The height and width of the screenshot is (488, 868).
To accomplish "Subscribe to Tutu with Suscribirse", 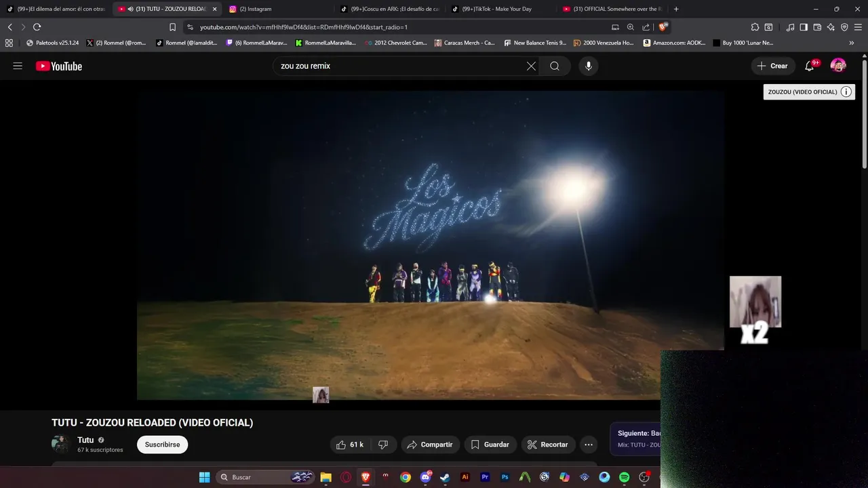I will click(162, 445).
